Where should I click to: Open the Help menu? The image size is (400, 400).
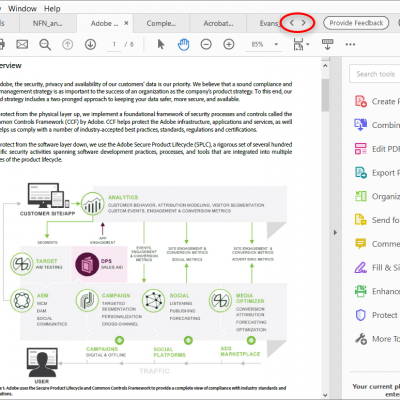coord(52,9)
